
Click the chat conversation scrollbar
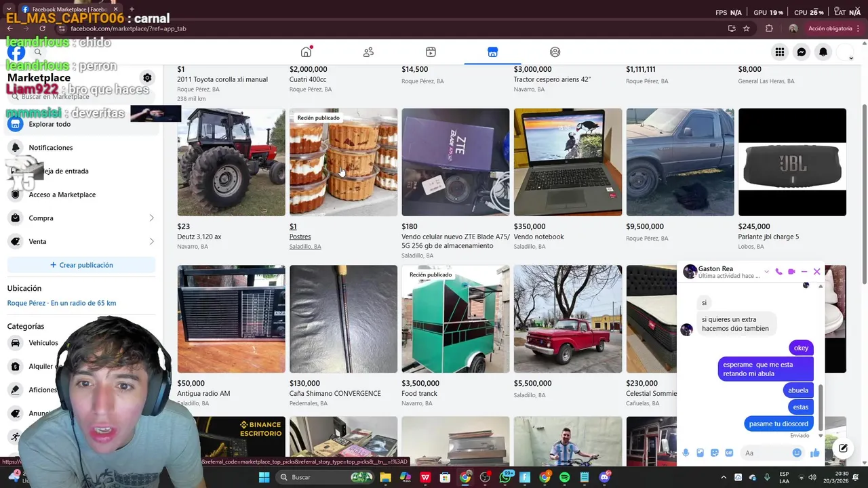pyautogui.click(x=821, y=407)
